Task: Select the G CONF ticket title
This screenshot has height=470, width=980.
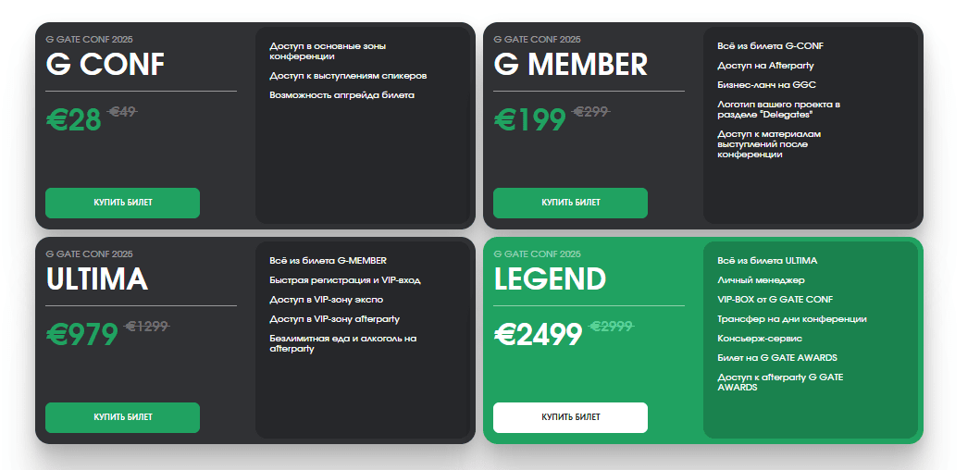Action: coord(105,65)
